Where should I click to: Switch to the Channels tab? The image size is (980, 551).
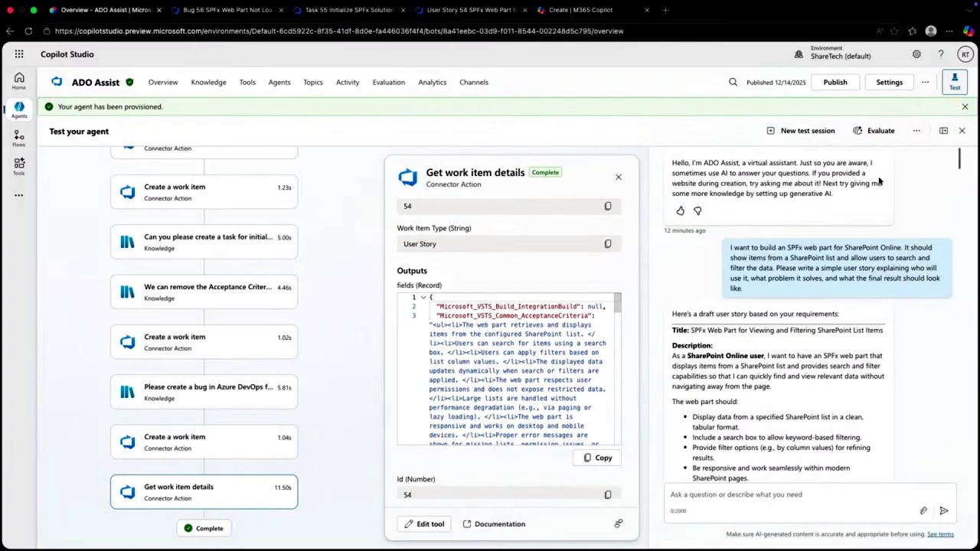point(474,82)
